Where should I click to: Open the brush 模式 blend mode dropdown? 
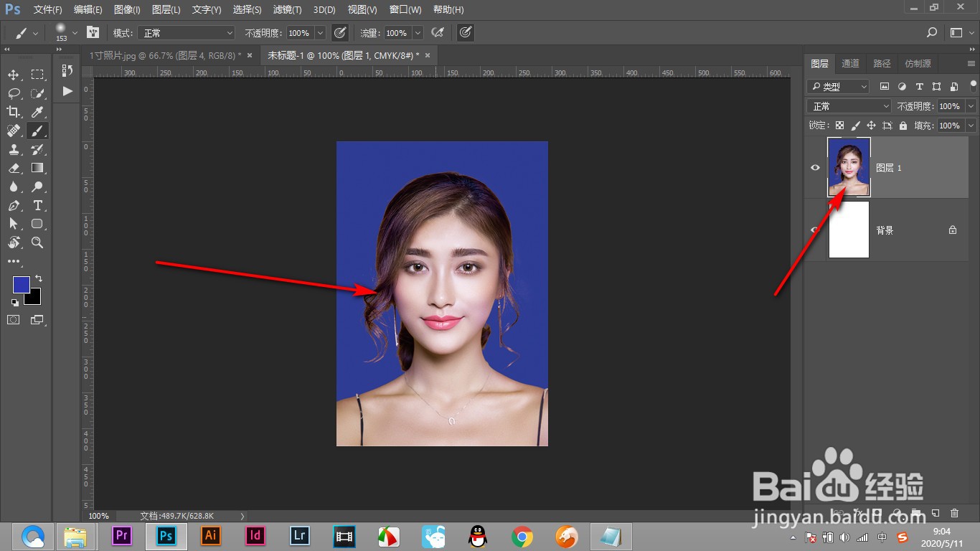(187, 33)
